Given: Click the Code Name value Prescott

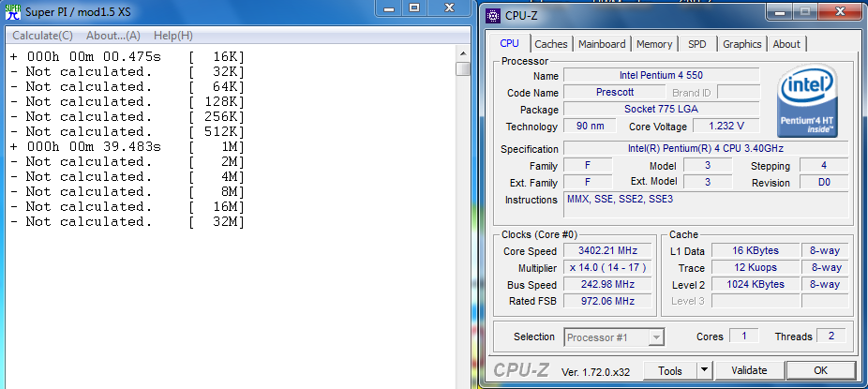Looking at the screenshot, I should [x=615, y=92].
